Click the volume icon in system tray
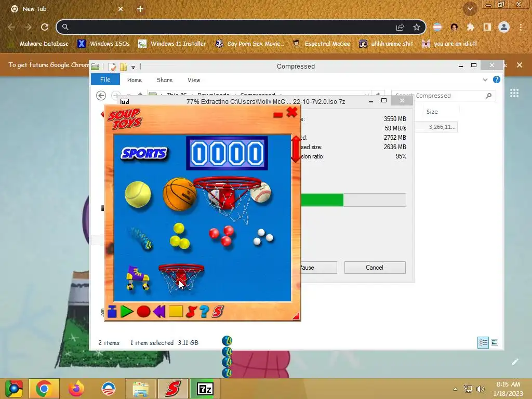Screen dimensions: 532x399 click(x=480, y=389)
